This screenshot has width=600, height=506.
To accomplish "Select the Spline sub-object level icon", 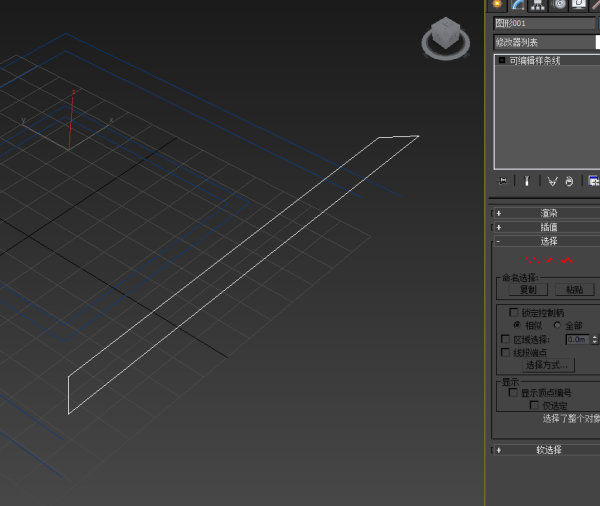I will click(567, 261).
